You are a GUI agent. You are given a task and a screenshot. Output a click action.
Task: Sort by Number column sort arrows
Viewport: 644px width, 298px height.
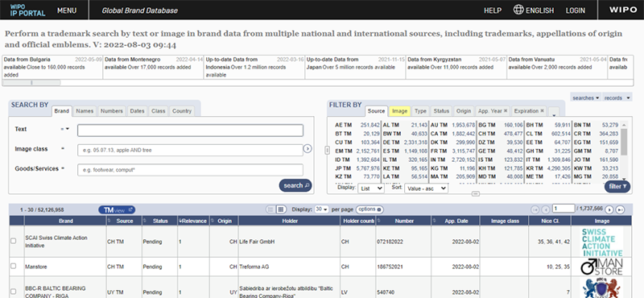click(x=378, y=221)
